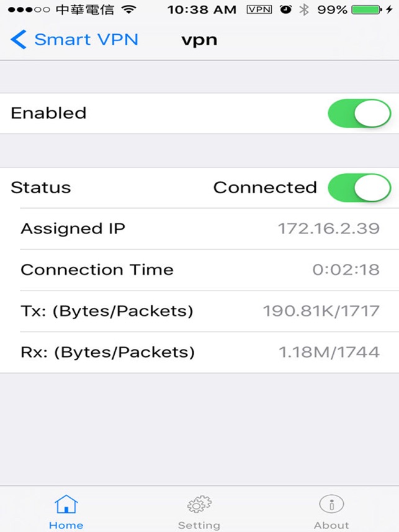
Task: Switch to the About tab label
Action: (331, 525)
